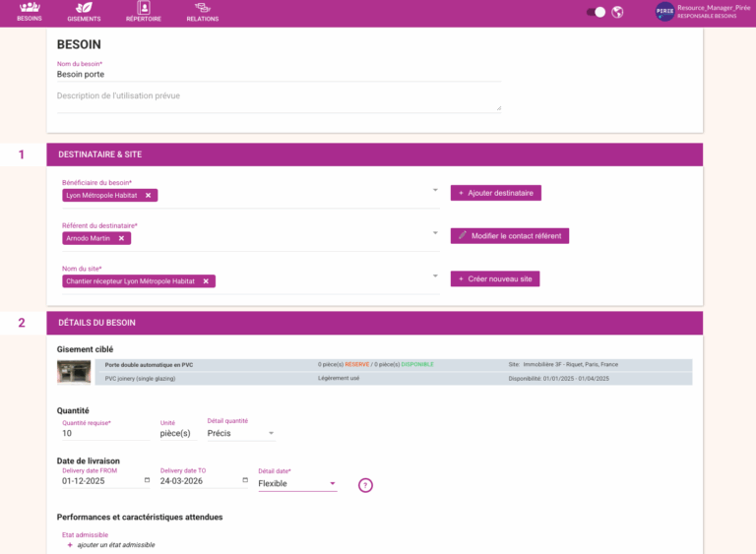Viewport: 756px width, 554px height.
Task: Click the Pirée user avatar
Action: point(664,12)
